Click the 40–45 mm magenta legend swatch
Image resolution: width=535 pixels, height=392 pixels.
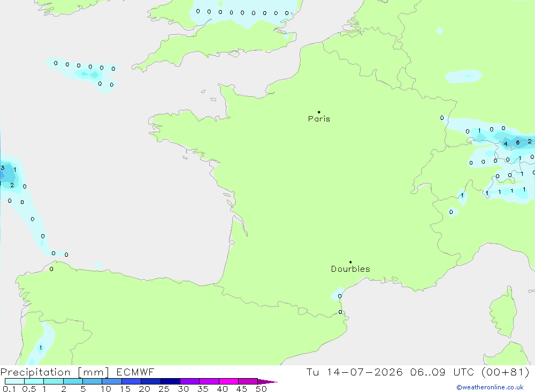228,381
